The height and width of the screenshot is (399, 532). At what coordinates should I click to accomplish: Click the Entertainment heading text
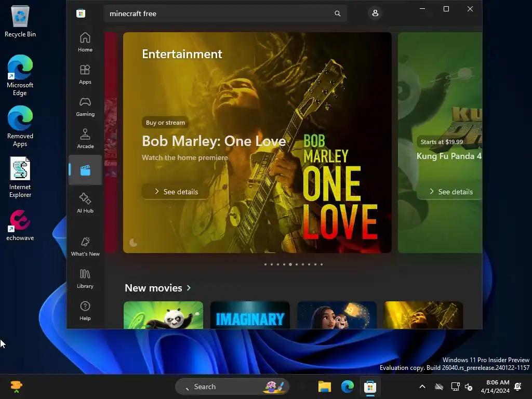[x=182, y=54]
